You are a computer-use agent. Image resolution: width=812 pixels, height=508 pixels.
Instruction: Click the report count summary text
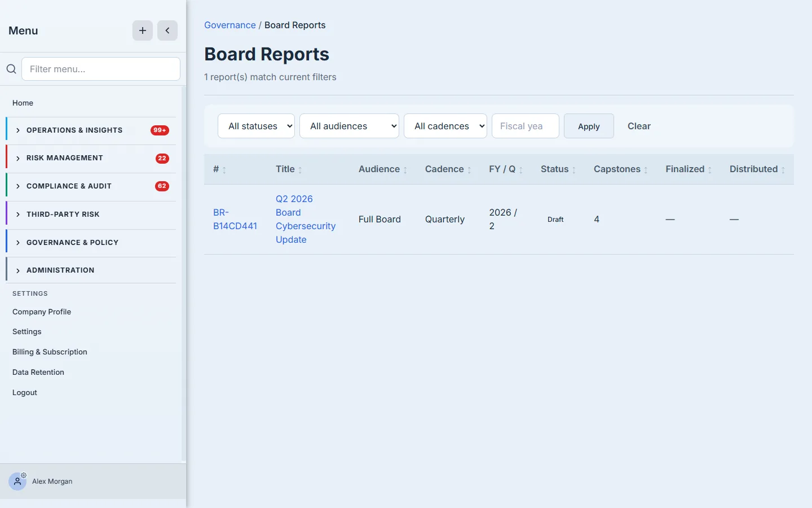pos(270,77)
